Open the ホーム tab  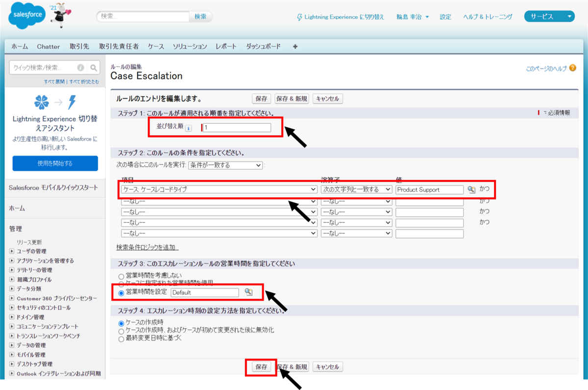20,47
